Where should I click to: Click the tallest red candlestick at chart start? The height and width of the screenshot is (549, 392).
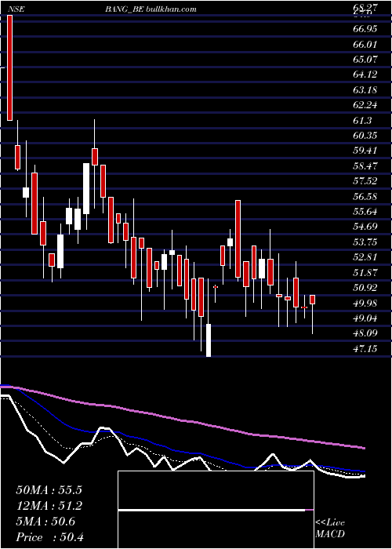[9, 68]
